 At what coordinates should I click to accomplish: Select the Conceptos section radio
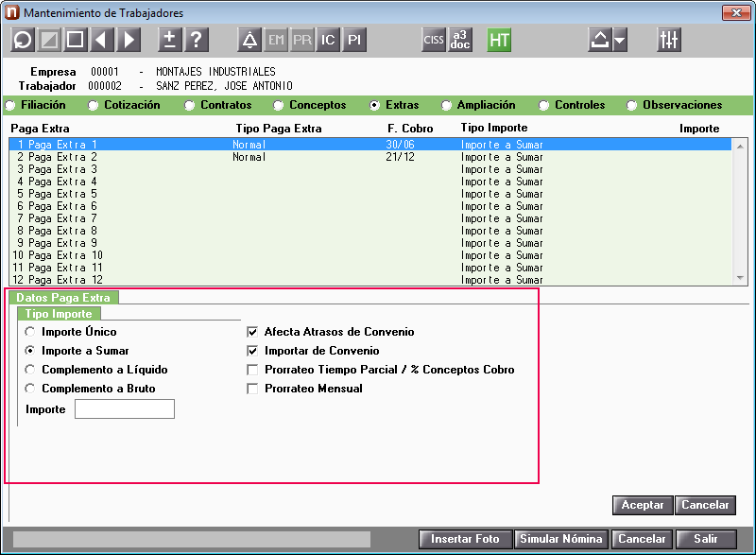click(x=278, y=105)
